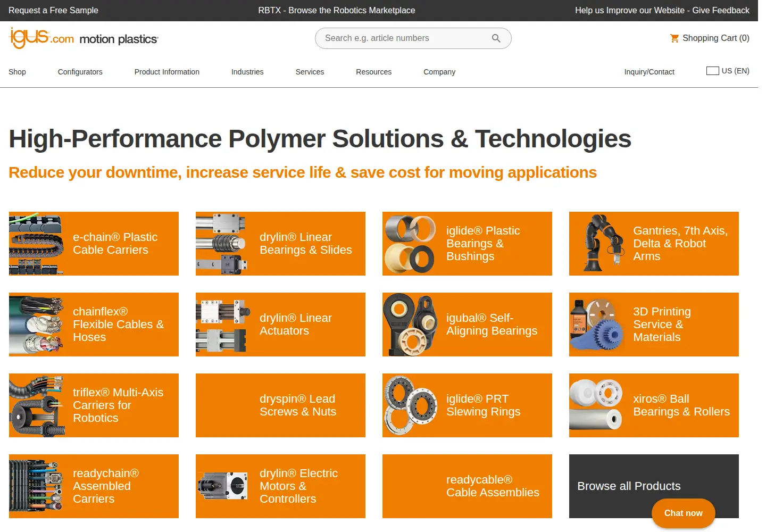Click the Give Feedback link

point(662,10)
